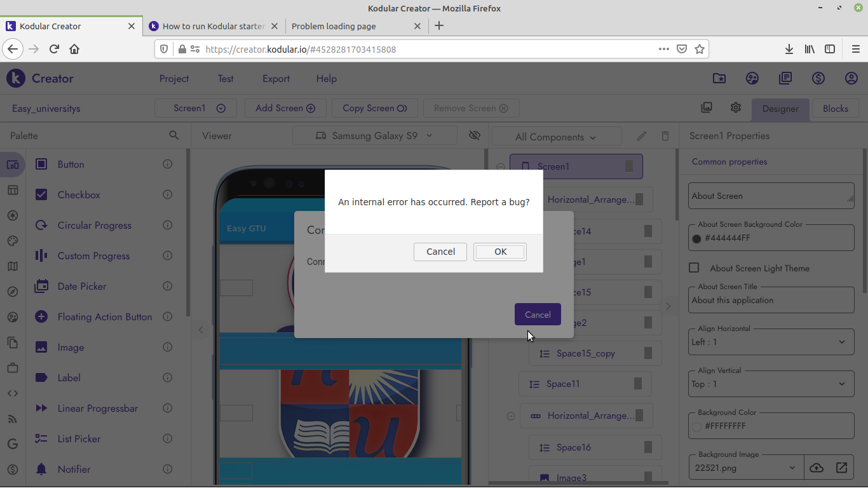This screenshot has width=868, height=488.
Task: Select the Floating Action Button component
Action: coord(105,317)
